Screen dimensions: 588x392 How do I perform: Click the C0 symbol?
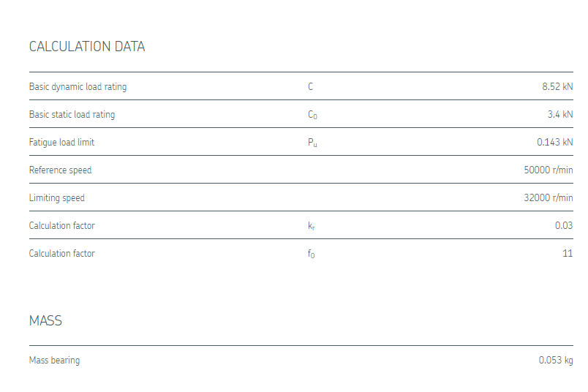coord(312,115)
